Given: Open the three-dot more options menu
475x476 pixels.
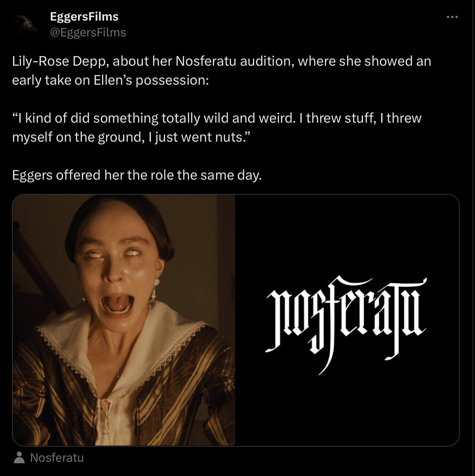Looking at the screenshot, I should click(x=452, y=17).
